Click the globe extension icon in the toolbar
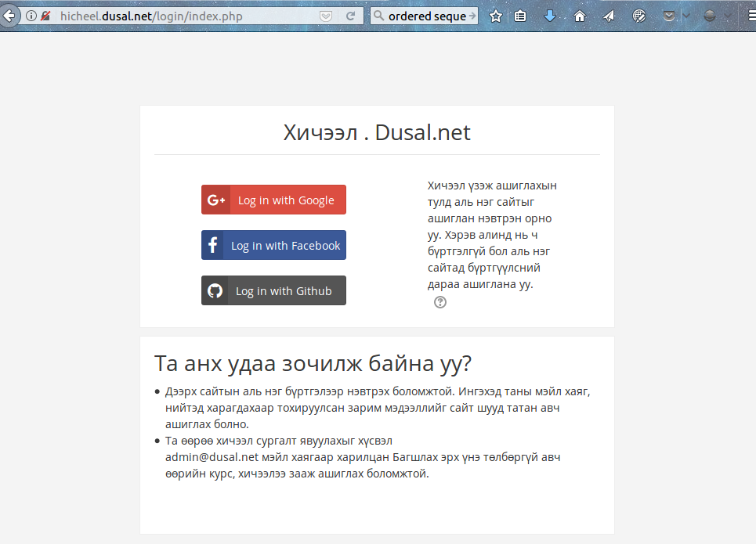Screen dimensions: 756x544 638,16
